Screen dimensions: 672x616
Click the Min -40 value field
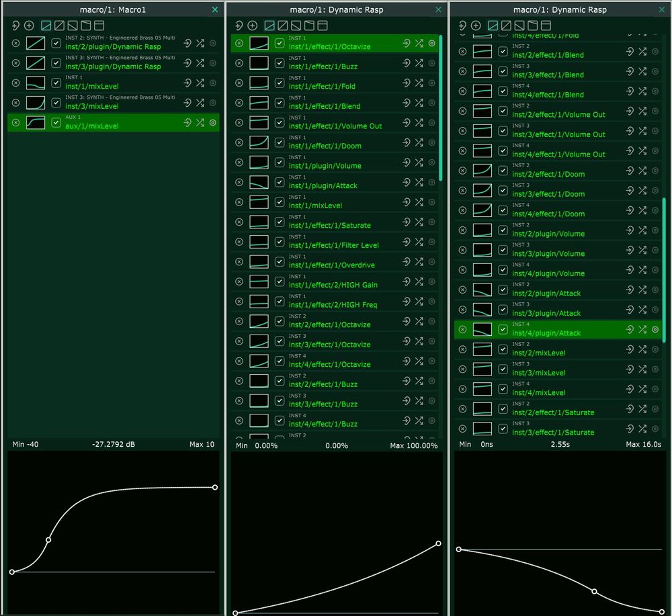point(26,444)
